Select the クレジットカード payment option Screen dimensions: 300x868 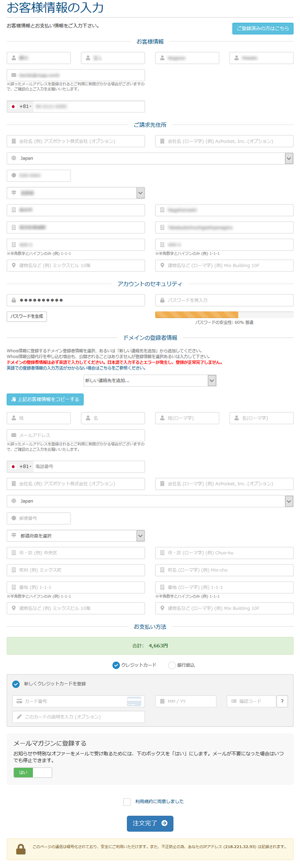click(116, 665)
